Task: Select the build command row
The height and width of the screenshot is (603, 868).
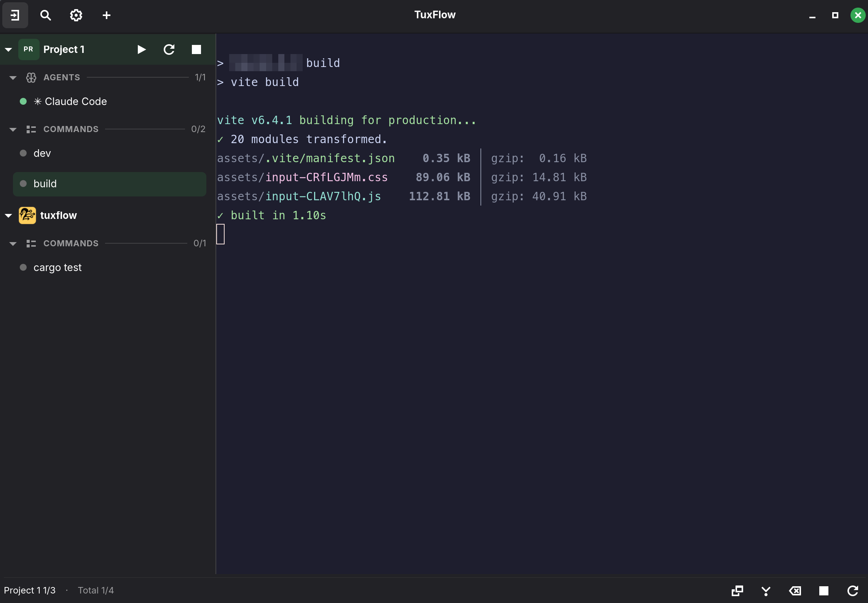Action: pos(110,184)
